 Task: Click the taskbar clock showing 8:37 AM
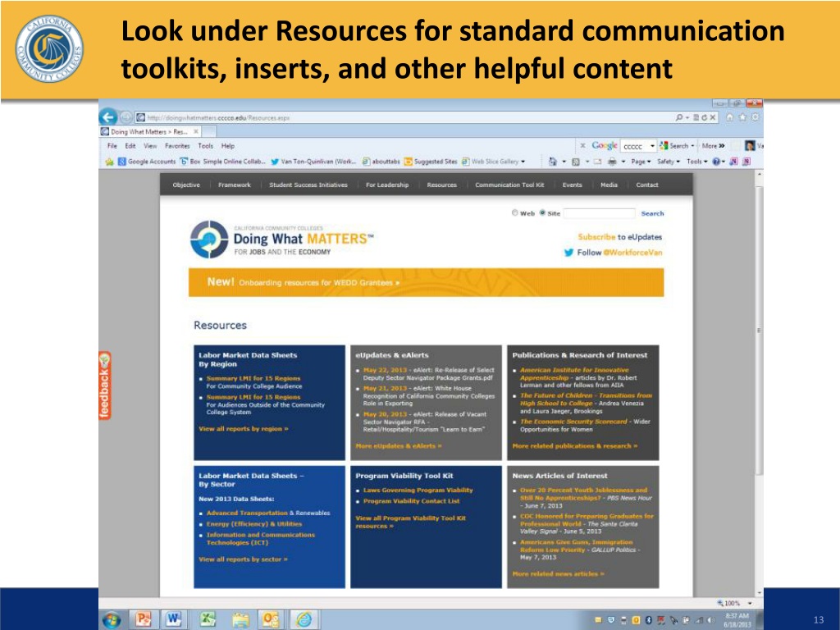737,620
